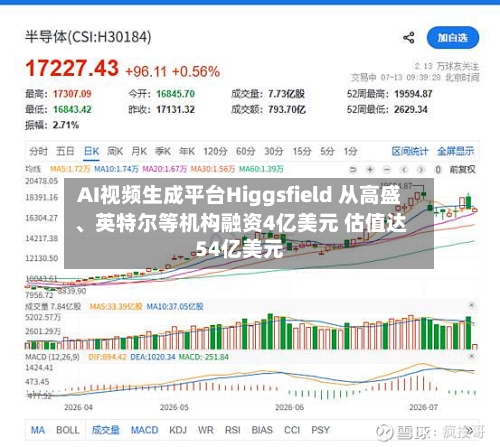Close the MACD sub-chart panel
Screen dimensions: 500x447
point(472,356)
